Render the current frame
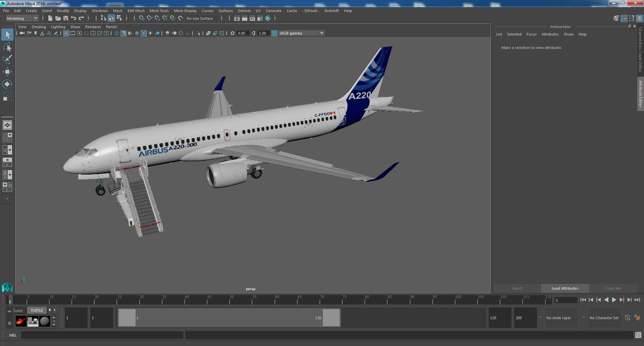 (245, 18)
